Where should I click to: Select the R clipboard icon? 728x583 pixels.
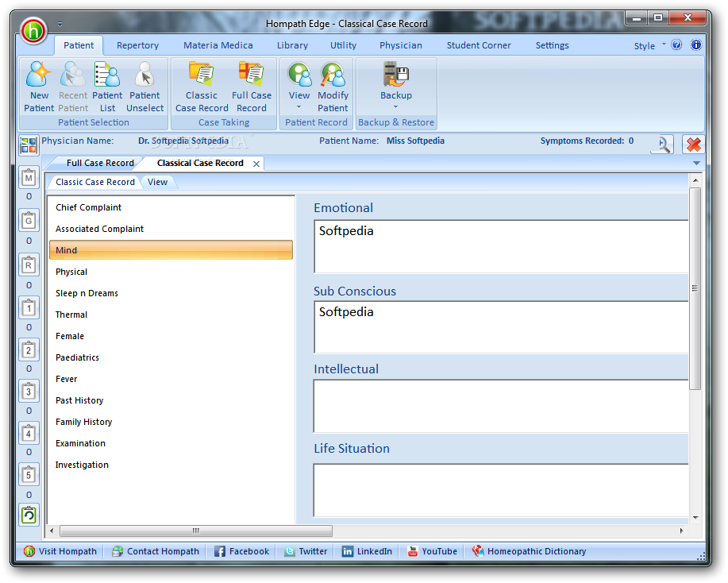[29, 265]
